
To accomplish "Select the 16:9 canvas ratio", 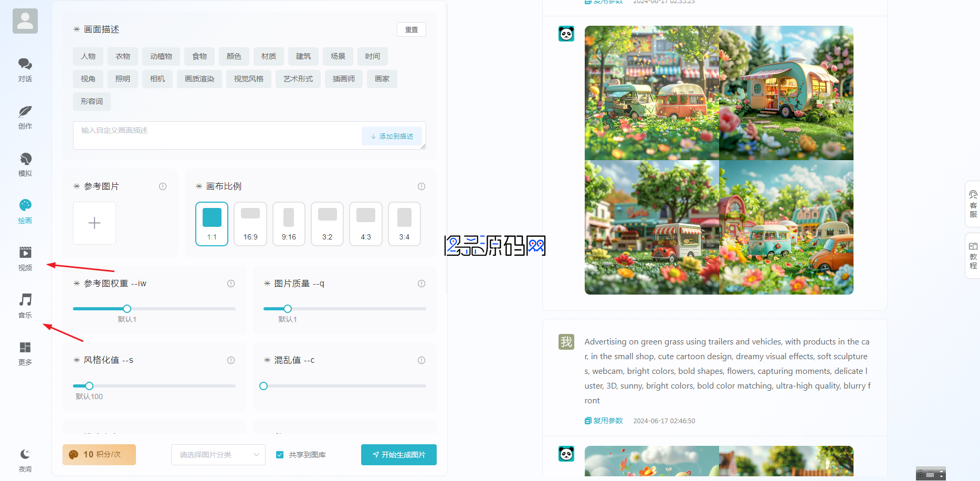I will pyautogui.click(x=250, y=224).
